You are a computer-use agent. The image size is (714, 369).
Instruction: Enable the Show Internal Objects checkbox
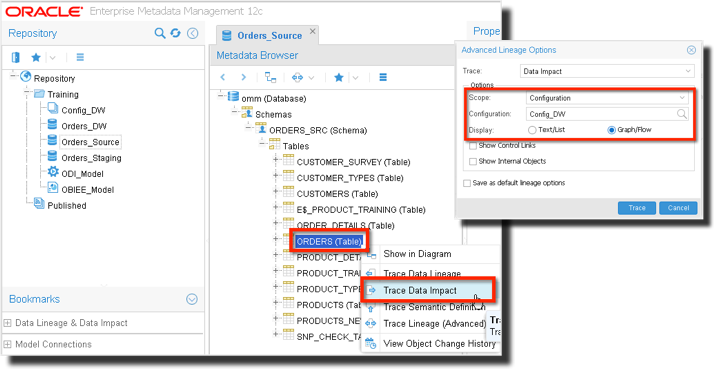tap(473, 161)
